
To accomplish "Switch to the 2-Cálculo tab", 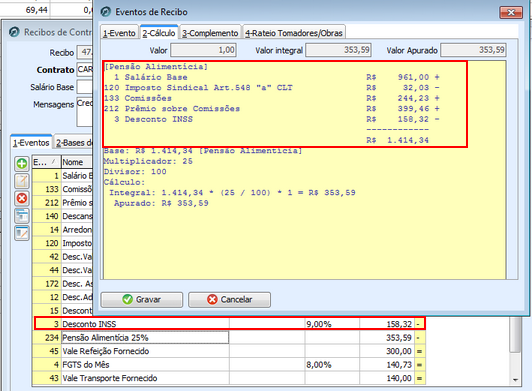I will [x=159, y=33].
